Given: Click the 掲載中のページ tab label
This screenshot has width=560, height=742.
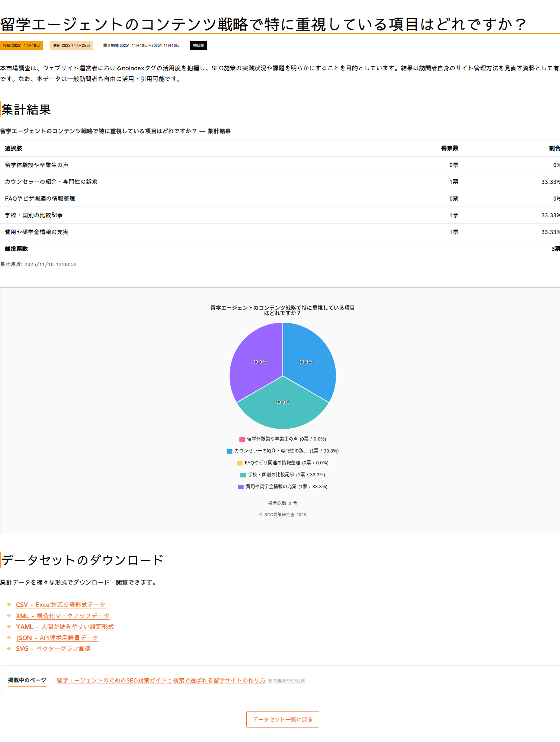Looking at the screenshot, I should (x=27, y=680).
